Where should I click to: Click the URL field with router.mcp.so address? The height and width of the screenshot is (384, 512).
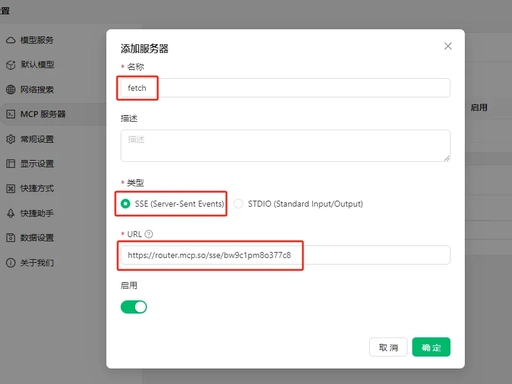pyautogui.click(x=285, y=255)
